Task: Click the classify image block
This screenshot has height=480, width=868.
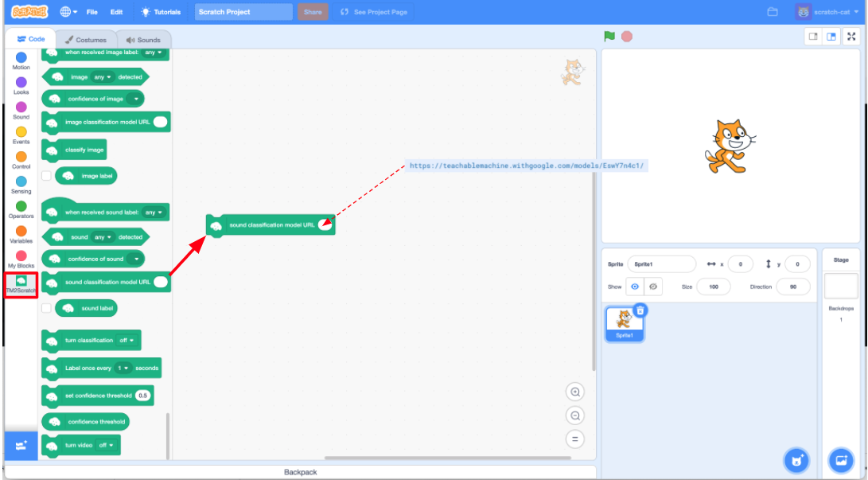Action: [74, 150]
